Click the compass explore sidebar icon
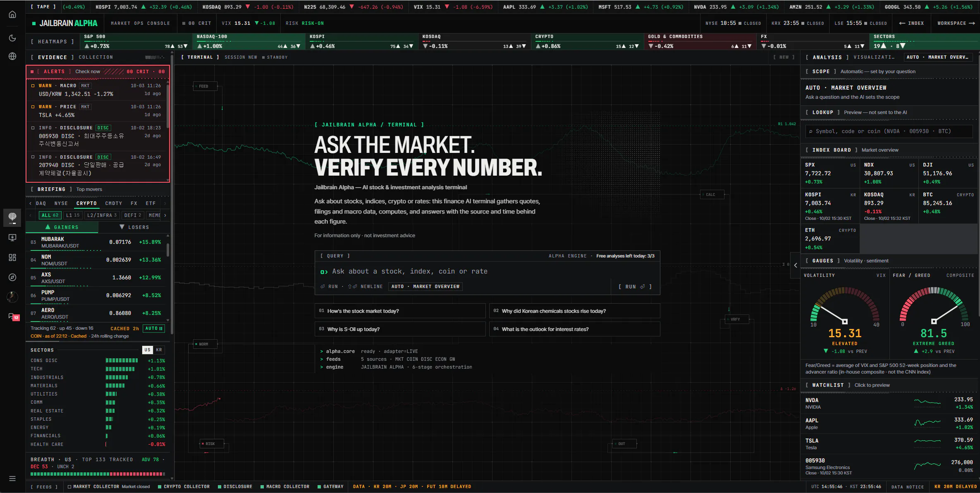Image resolution: width=980 pixels, height=493 pixels. [x=12, y=277]
